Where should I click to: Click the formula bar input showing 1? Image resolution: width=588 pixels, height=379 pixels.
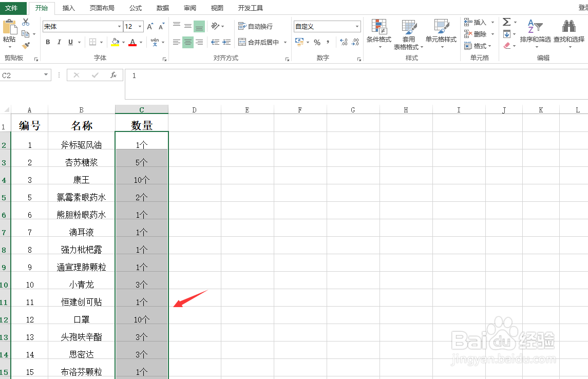click(x=356, y=84)
